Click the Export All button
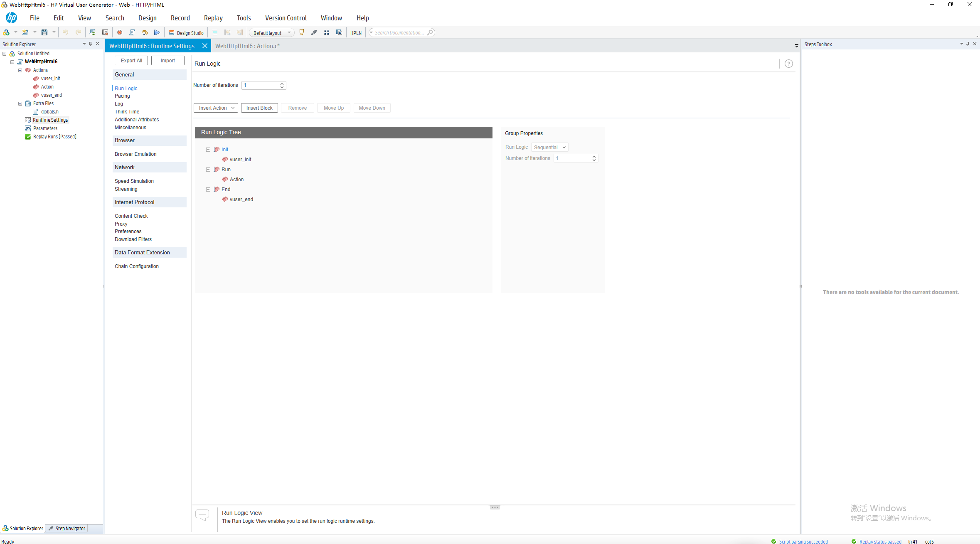 point(131,61)
